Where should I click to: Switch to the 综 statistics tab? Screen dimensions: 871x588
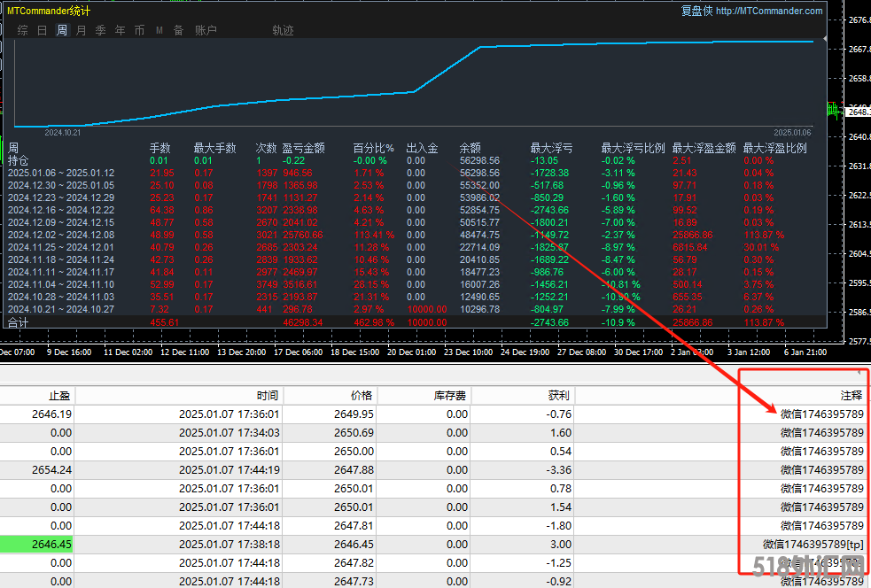[22, 30]
